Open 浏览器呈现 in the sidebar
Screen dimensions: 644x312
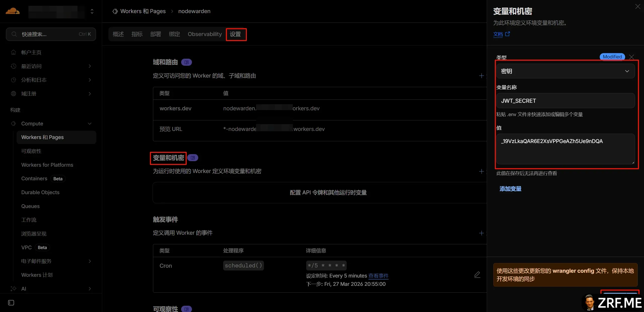pos(34,234)
